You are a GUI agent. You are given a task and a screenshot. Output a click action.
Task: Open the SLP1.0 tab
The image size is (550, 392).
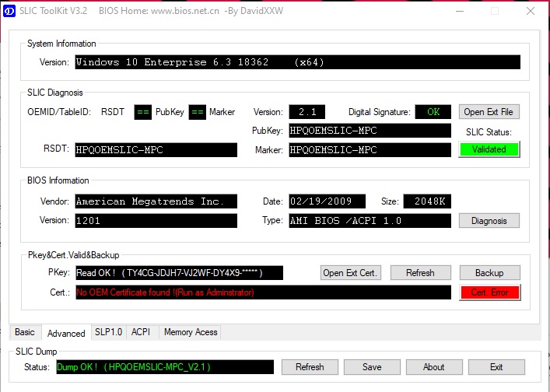pyautogui.click(x=108, y=332)
